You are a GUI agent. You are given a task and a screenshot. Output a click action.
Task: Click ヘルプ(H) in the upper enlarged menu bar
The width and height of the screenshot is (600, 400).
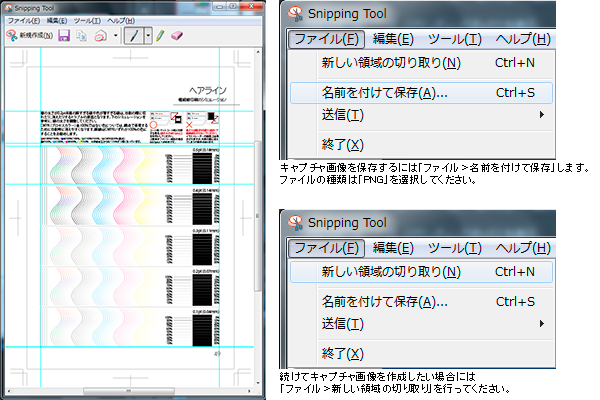pos(523,39)
